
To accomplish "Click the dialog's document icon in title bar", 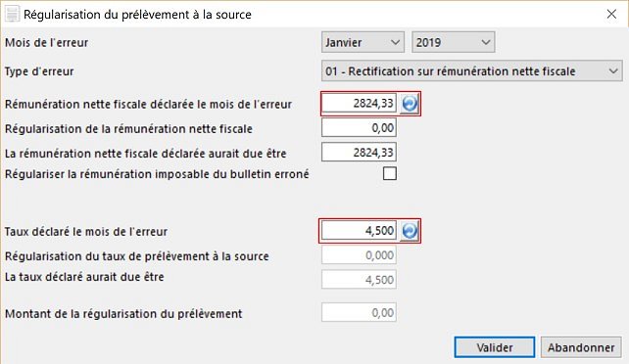I will point(12,14).
